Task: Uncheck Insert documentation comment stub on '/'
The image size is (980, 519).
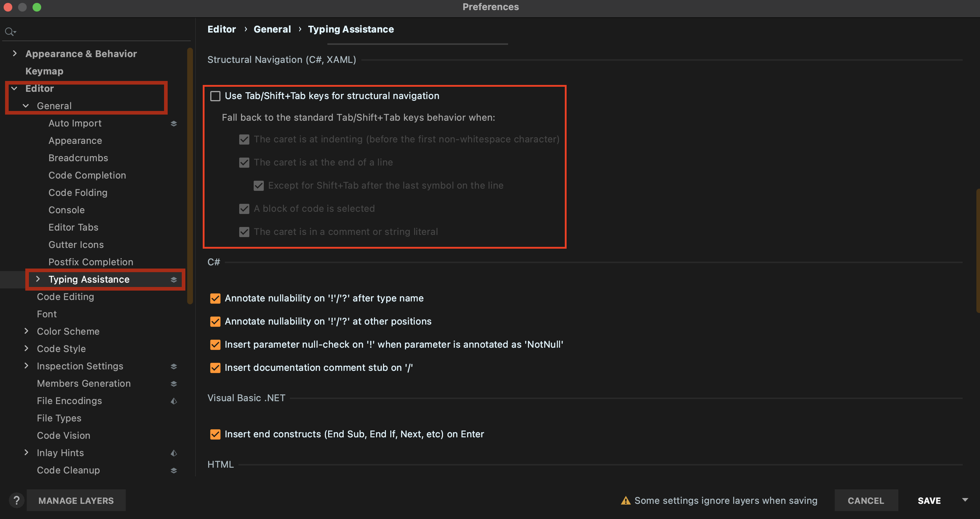Action: pyautogui.click(x=215, y=368)
